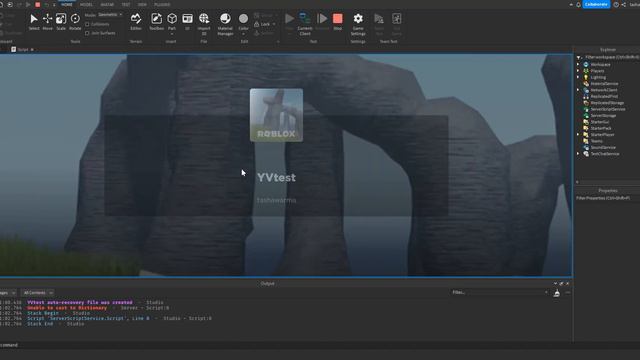Click the title bar play icon
This screenshot has height=360, width=640.
[x=28, y=4]
